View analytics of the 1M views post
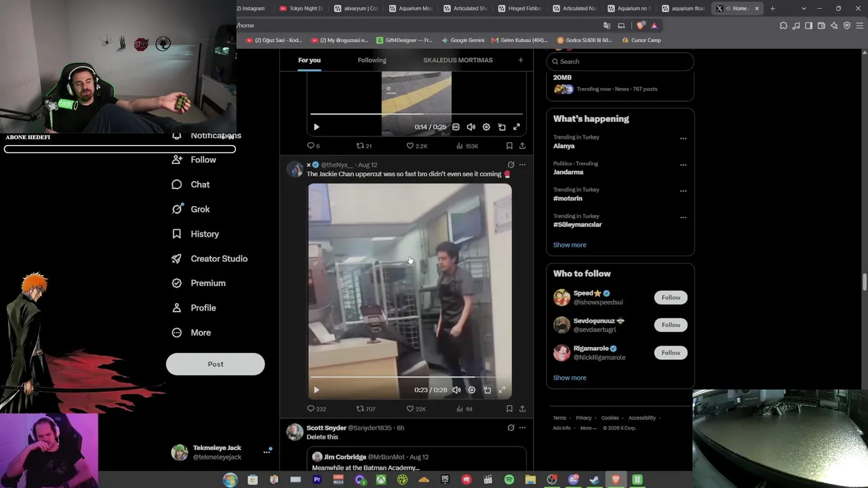Image resolution: width=868 pixels, height=488 pixels. click(465, 409)
